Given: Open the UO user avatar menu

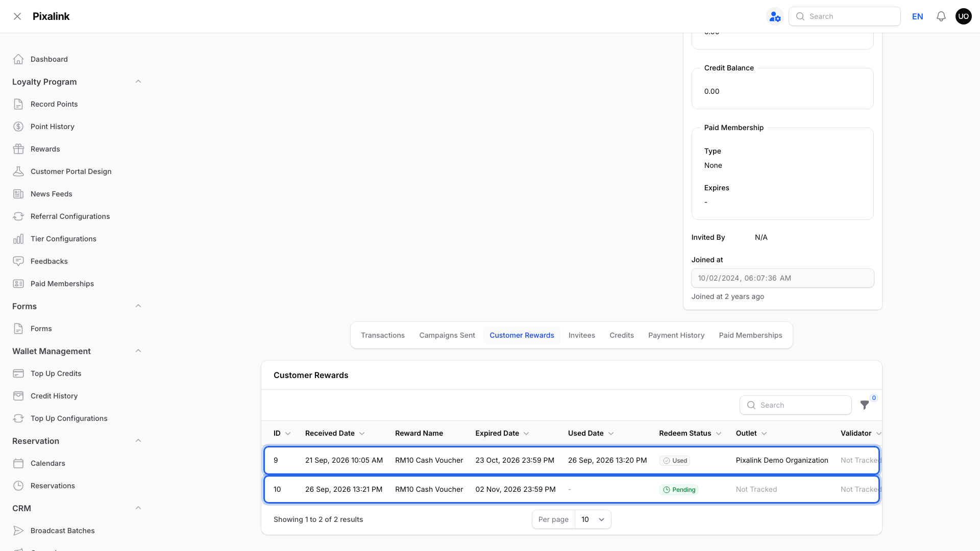Looking at the screenshot, I should (963, 16).
